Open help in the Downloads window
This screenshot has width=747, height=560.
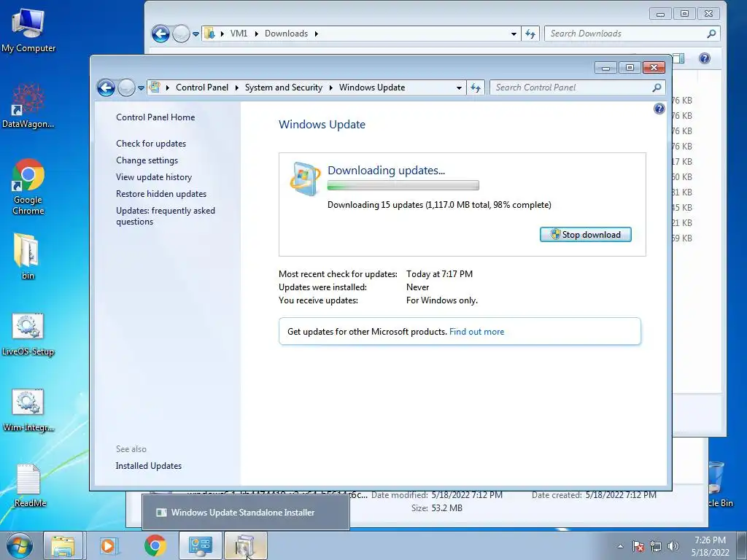[705, 58]
